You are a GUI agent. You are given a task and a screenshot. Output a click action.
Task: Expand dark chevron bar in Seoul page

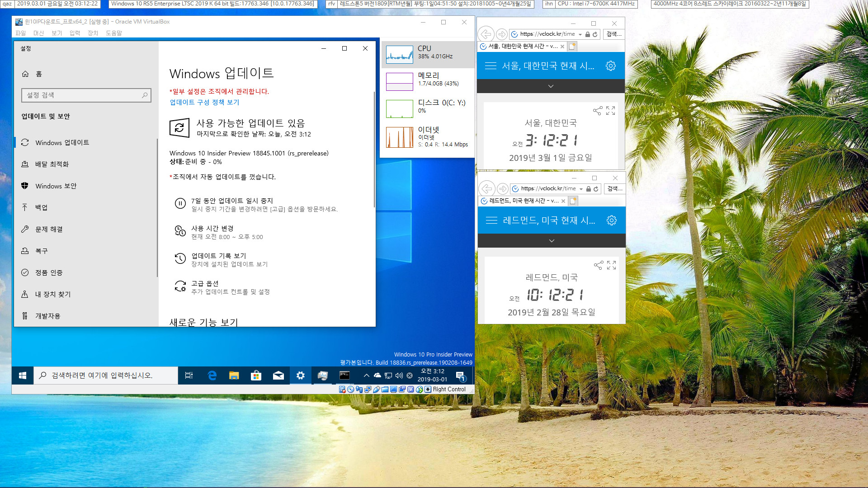(x=551, y=86)
